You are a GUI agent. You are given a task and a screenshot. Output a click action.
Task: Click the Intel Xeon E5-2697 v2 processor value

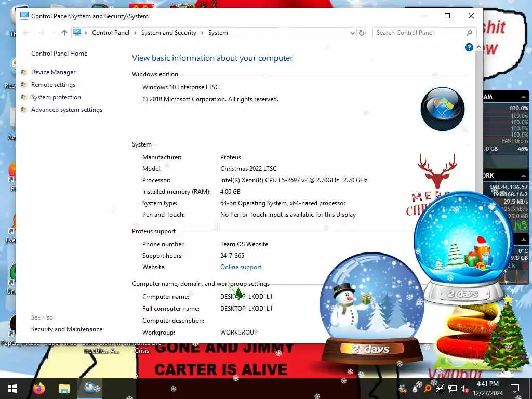[x=294, y=180]
